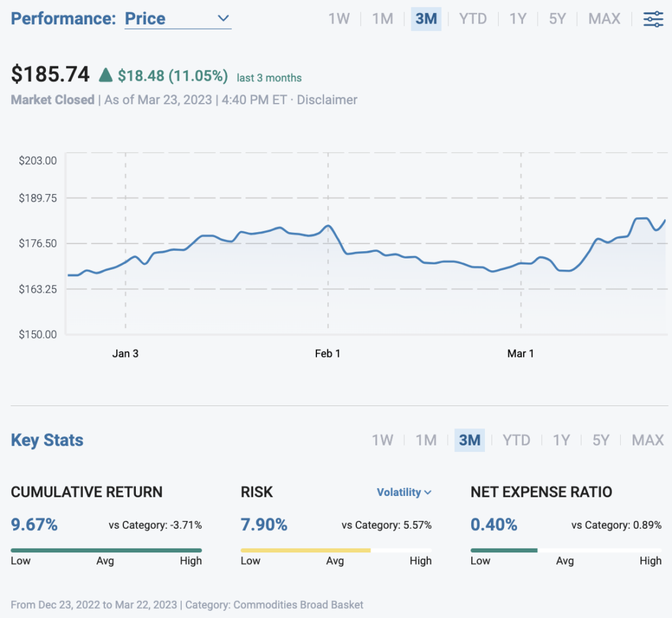Screen dimensions: 672x618
Task: Click the Net Expense Ratio green bar
Action: point(504,550)
